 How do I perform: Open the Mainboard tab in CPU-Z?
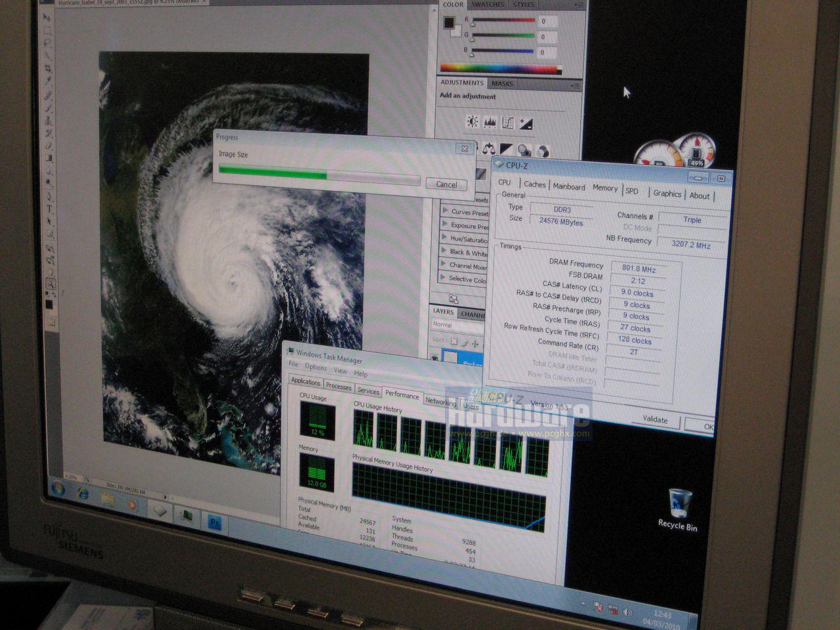tap(569, 186)
